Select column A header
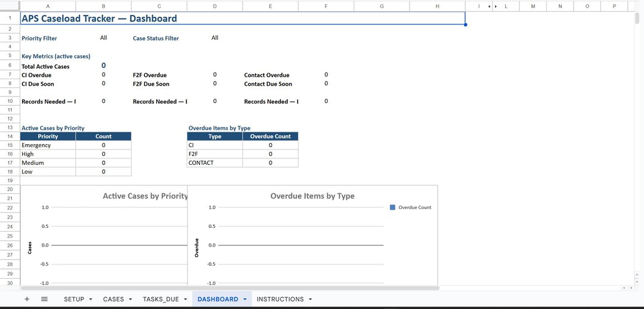The image size is (644, 309). (x=48, y=6)
